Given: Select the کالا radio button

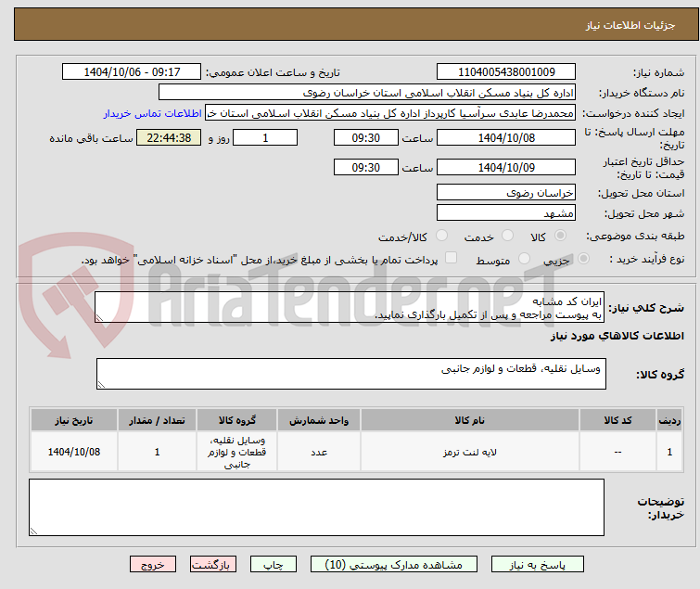Looking at the screenshot, I should pos(560,236).
